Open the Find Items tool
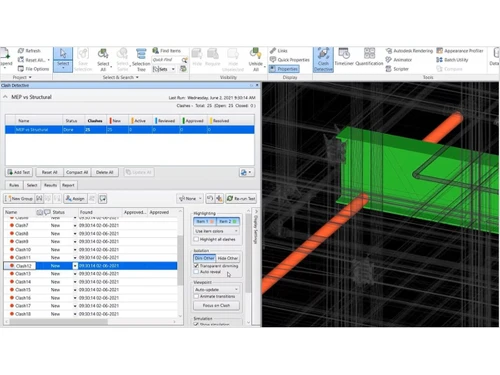 [167, 51]
